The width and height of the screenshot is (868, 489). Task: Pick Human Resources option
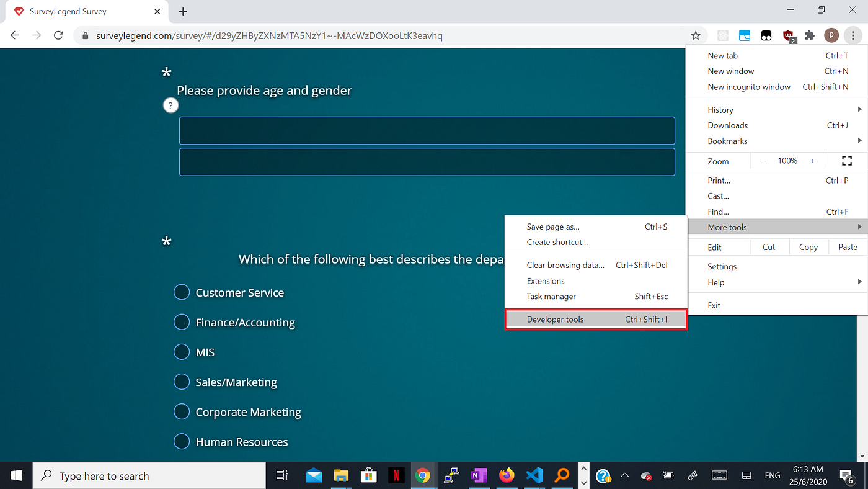click(182, 441)
